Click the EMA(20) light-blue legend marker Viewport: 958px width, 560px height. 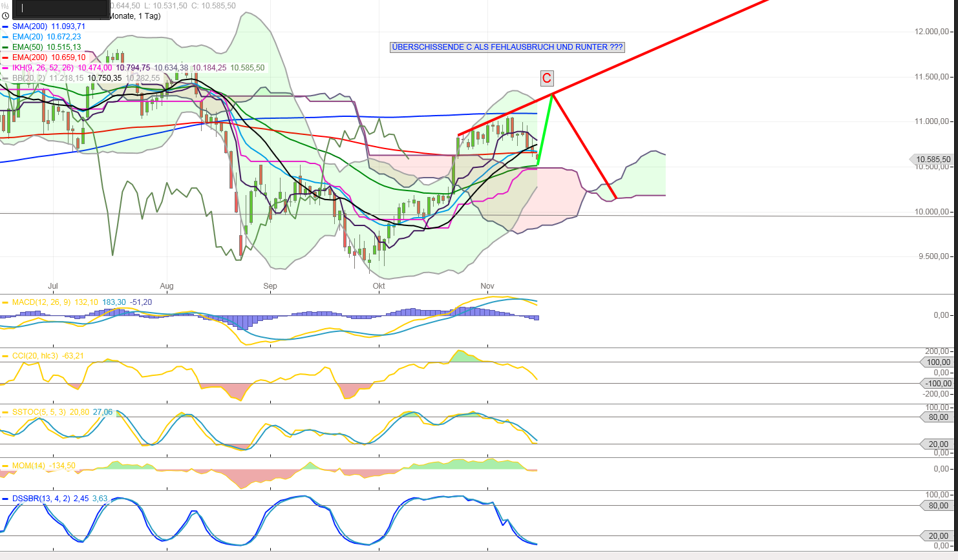click(6, 37)
